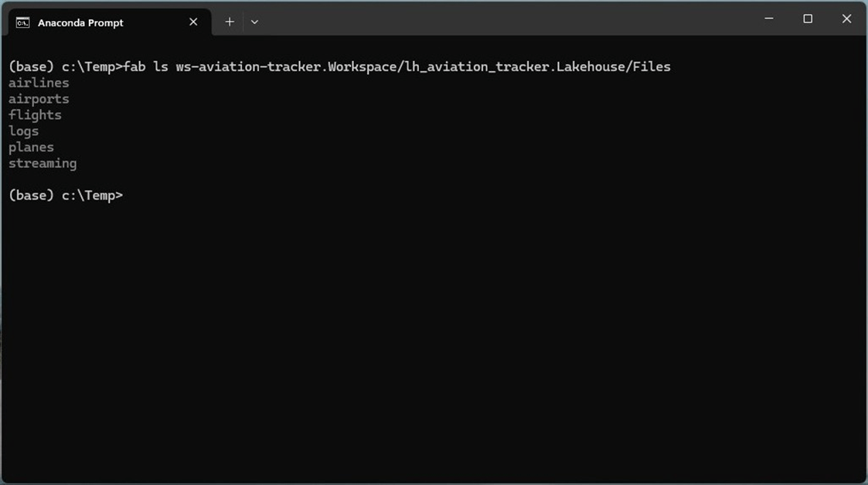868x485 pixels.
Task: Click the 'fab ls' command text
Action: tap(145, 67)
